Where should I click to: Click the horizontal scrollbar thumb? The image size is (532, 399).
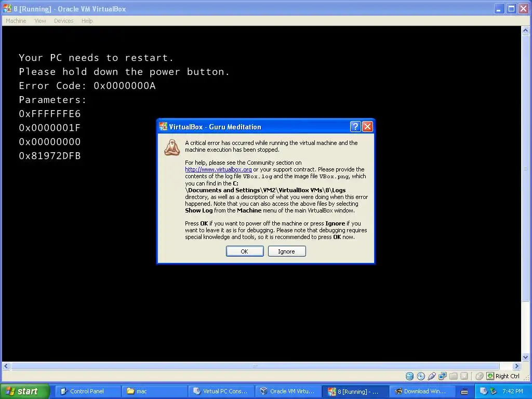[x=255, y=366]
